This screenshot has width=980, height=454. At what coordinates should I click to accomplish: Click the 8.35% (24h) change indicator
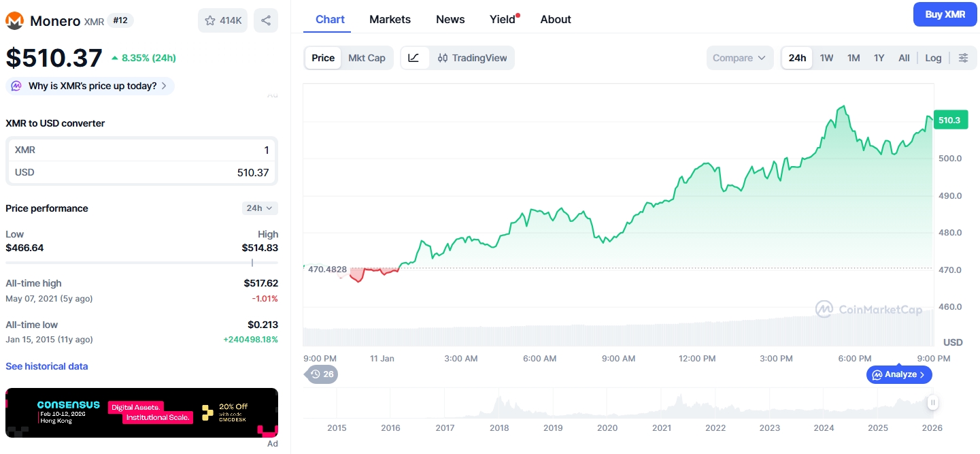click(143, 58)
